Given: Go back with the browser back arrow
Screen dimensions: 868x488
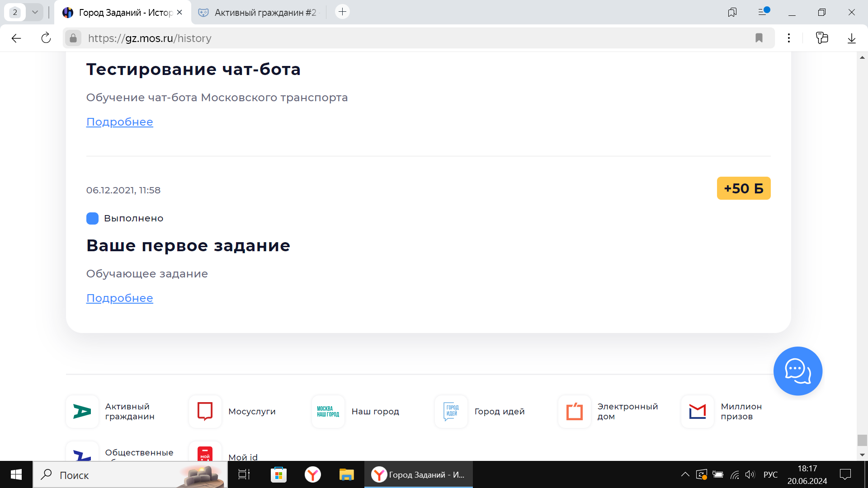Looking at the screenshot, I should point(16,38).
